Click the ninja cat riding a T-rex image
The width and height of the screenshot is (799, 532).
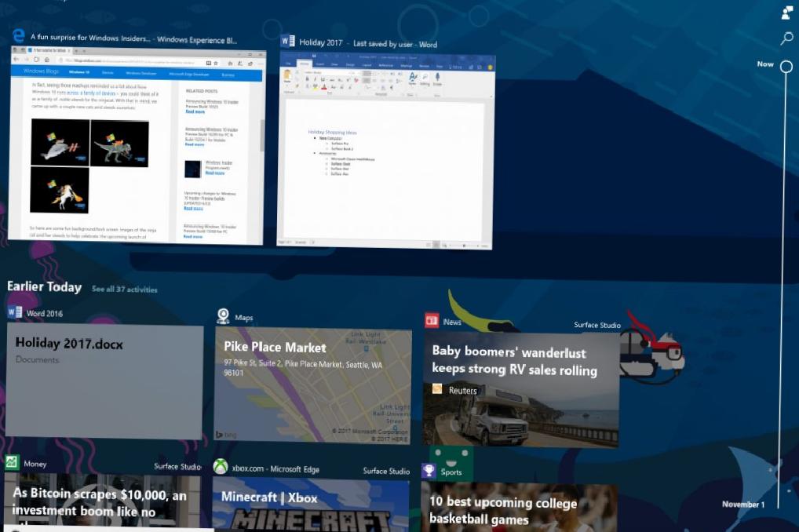point(120,144)
